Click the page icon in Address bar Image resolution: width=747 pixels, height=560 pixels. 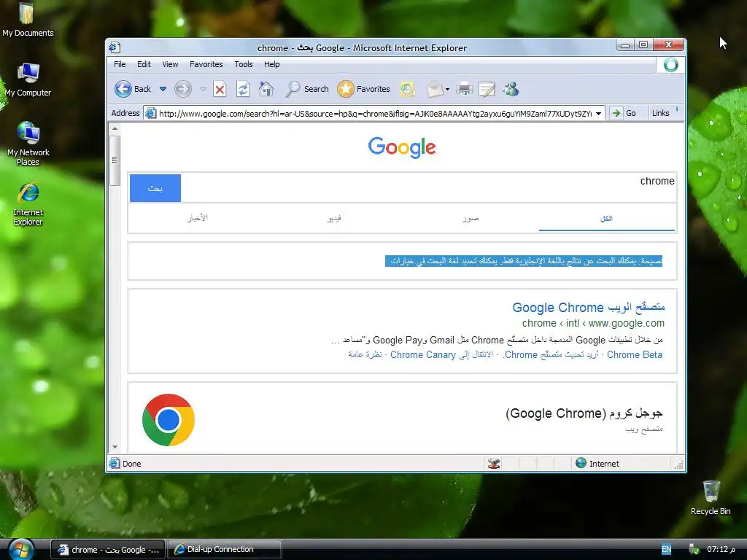150,113
